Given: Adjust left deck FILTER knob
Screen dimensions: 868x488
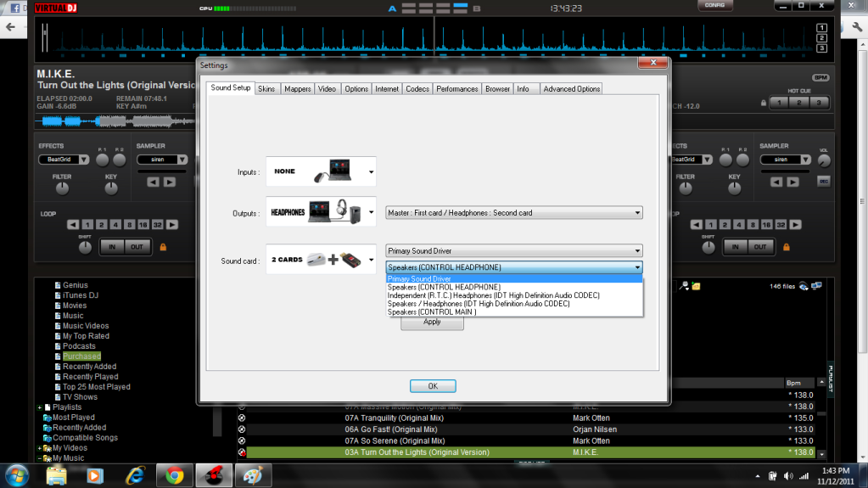Looking at the screenshot, I should (x=62, y=188).
